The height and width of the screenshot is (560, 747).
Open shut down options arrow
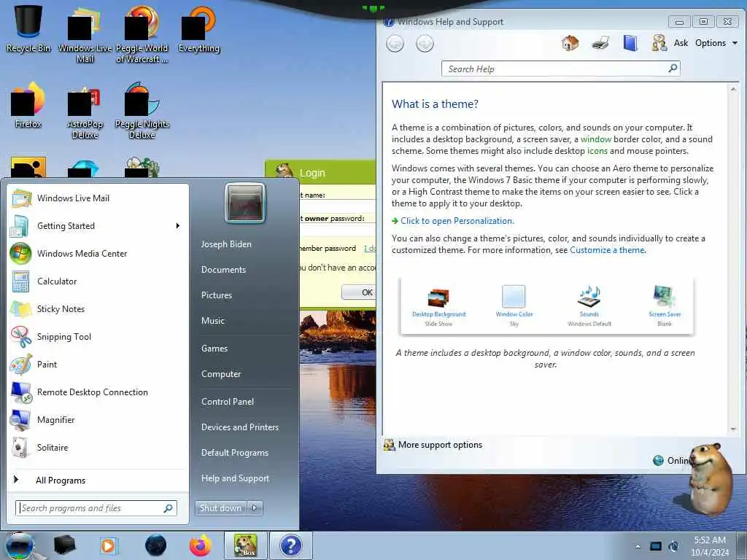255,508
